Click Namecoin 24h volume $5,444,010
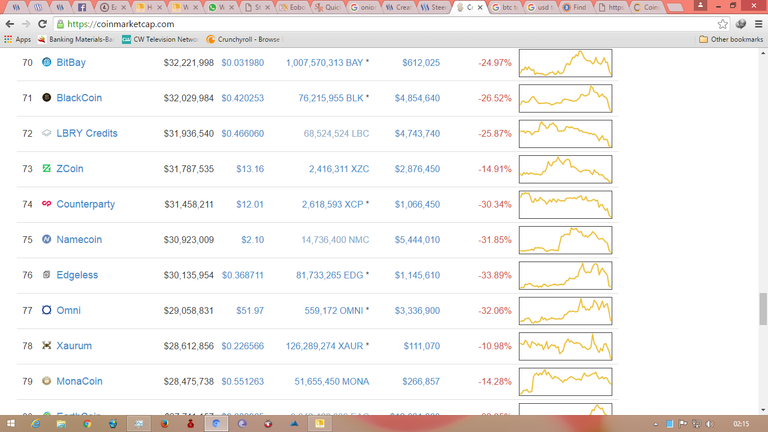 click(417, 240)
